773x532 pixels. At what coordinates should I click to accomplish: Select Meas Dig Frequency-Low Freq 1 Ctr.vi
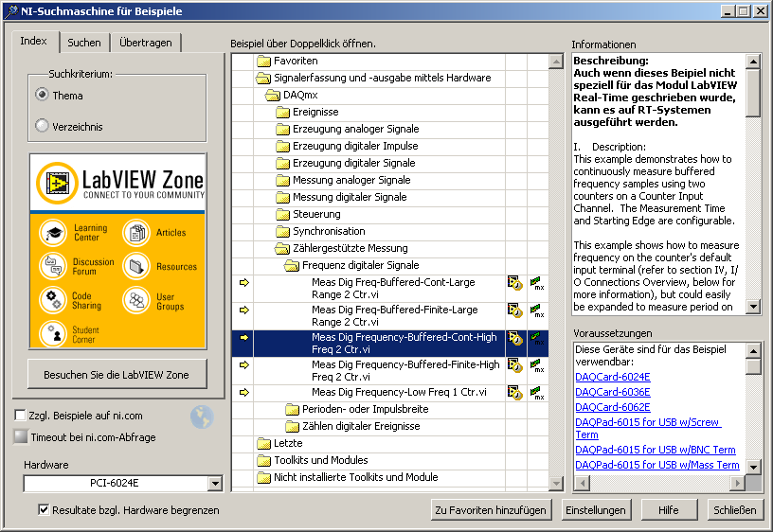coord(399,392)
